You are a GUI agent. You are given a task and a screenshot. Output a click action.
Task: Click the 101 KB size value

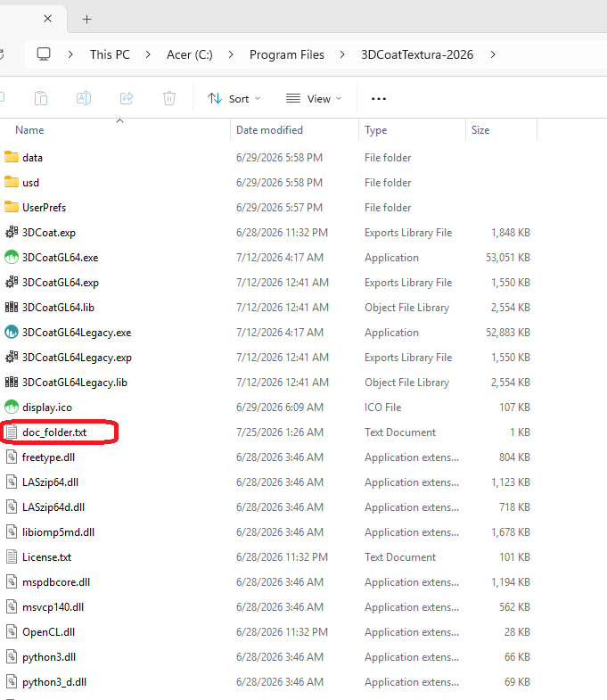pyautogui.click(x=514, y=557)
